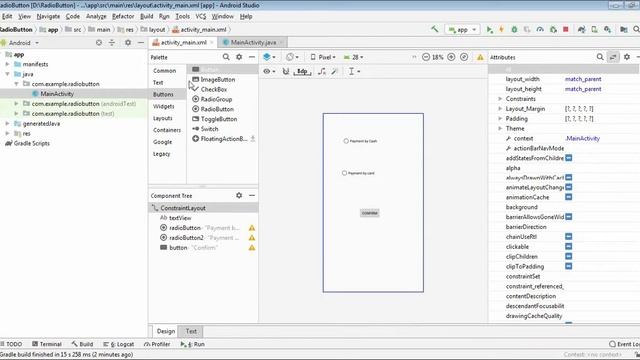The height and width of the screenshot is (360, 640).
Task: Open the Navigate menu
Action: pos(48,16)
